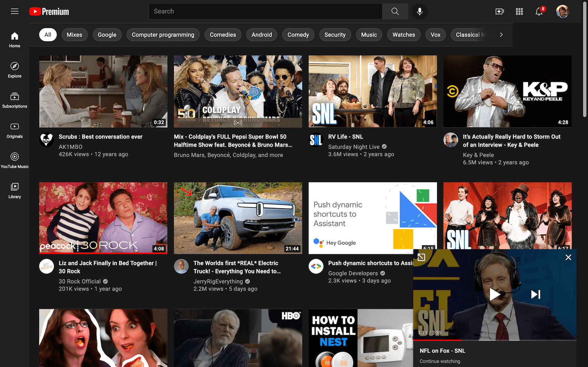Open the Create video icon
The image size is (588, 367).
pyautogui.click(x=500, y=11)
